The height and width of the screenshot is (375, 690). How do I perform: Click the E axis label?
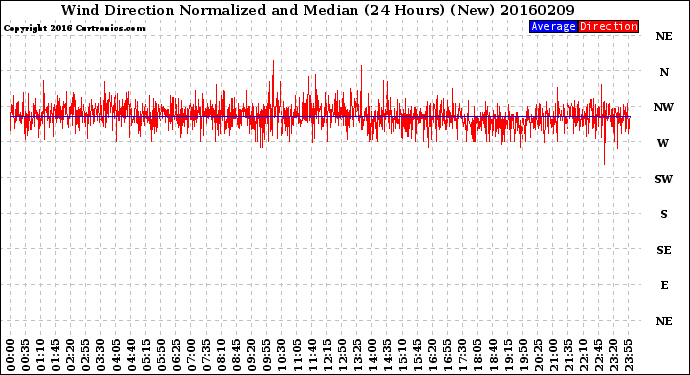664,285
